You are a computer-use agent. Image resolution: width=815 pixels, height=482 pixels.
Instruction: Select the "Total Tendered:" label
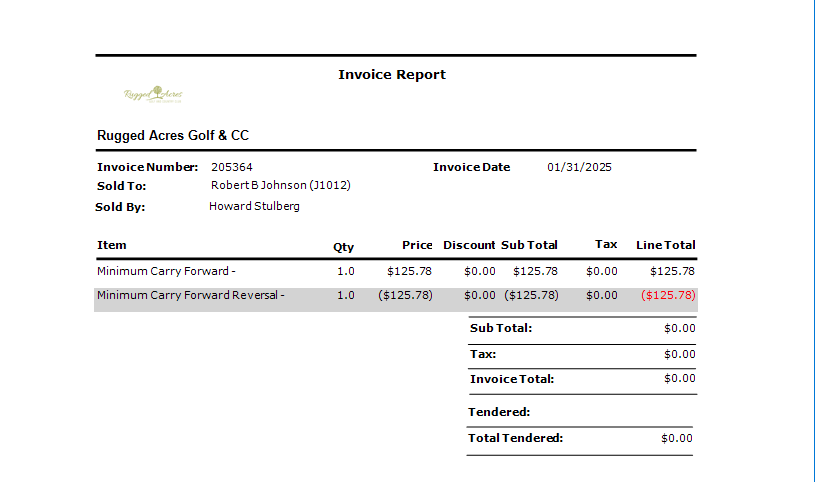coord(516,438)
